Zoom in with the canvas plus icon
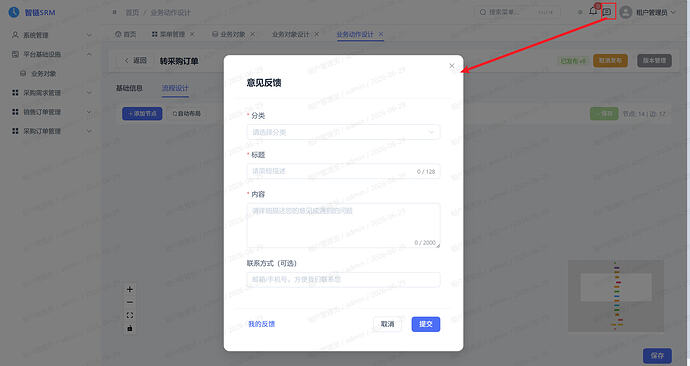Viewport: 690px width, 366px height. 129,289
